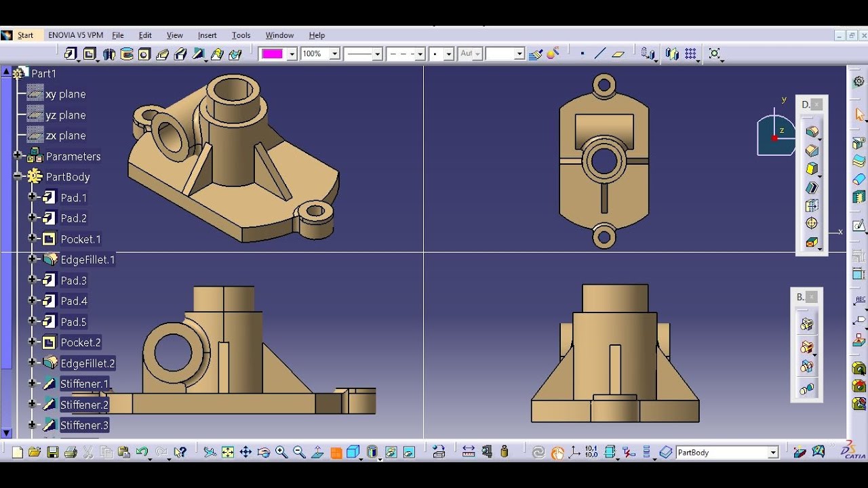The width and height of the screenshot is (868, 488).
Task: Select the Groove tool icon
Action: pos(127,54)
